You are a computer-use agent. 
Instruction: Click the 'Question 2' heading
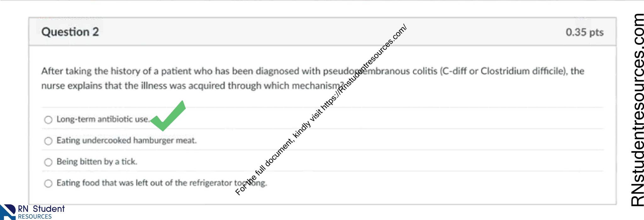click(x=70, y=32)
